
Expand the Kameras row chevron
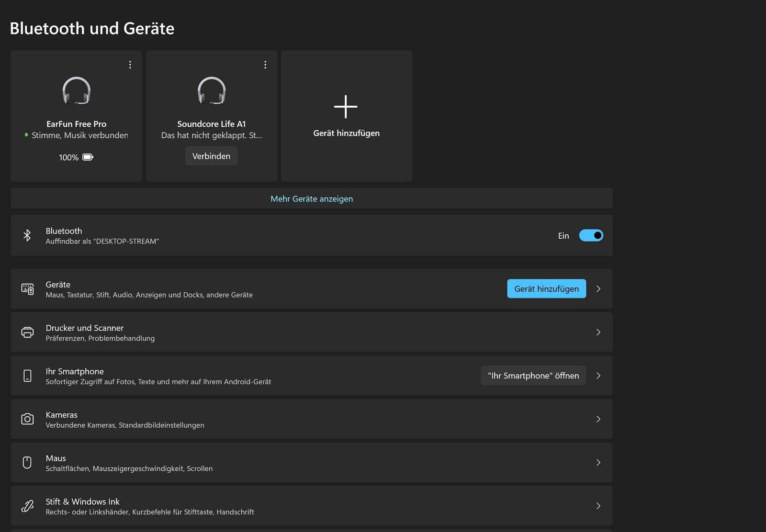tap(598, 419)
